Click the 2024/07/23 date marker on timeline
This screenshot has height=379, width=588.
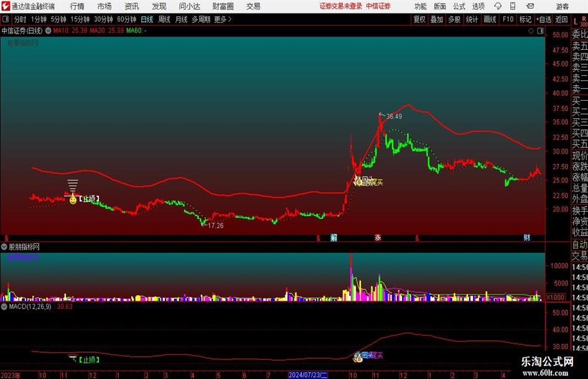[x=308, y=375]
